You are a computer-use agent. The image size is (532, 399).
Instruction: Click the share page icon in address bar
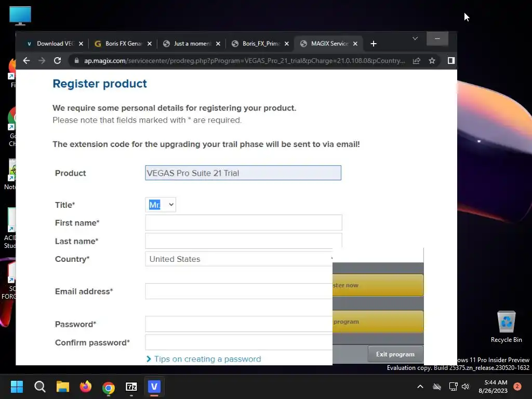(417, 61)
